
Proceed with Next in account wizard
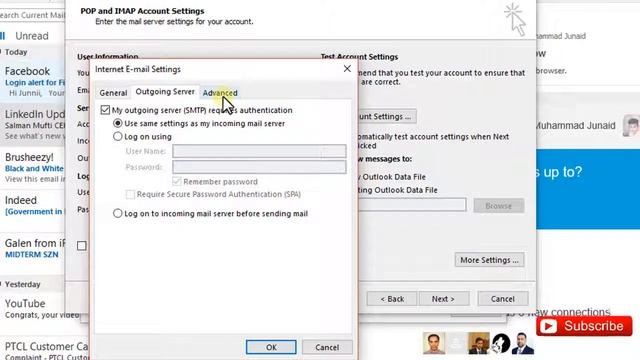pyautogui.click(x=443, y=299)
